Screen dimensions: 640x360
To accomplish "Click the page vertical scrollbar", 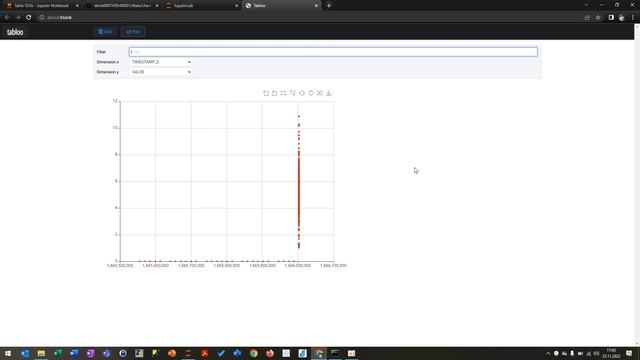I will (x=637, y=184).
